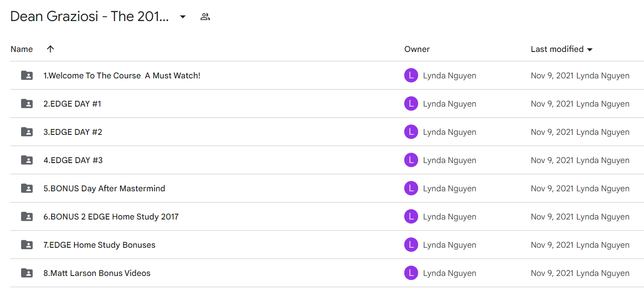Click shared folder icon for BONUS 2 EDGE Home Study
Viewport: 644px width, 306px height.
(27, 216)
